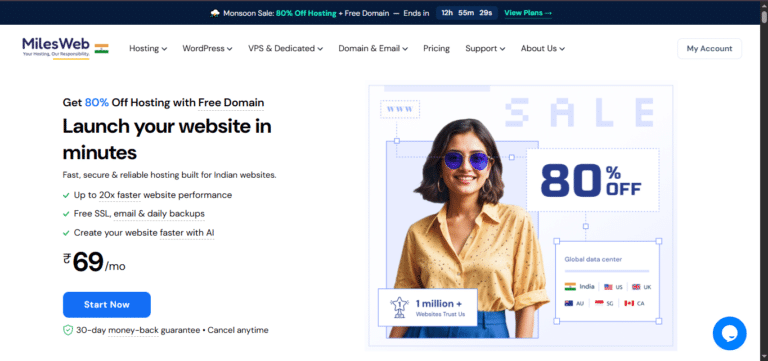Click the Free Domain underlined text
The width and height of the screenshot is (768, 361).
tap(231, 103)
